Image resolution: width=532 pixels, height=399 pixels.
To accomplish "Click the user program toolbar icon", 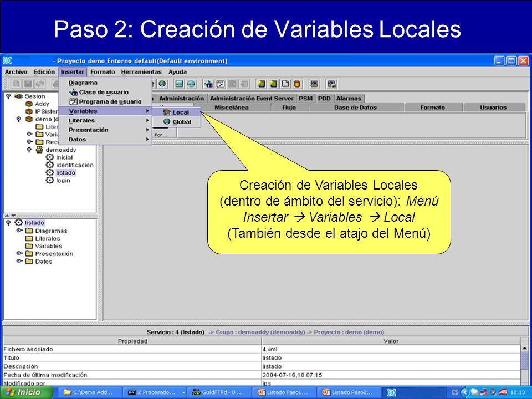I will (x=221, y=84).
